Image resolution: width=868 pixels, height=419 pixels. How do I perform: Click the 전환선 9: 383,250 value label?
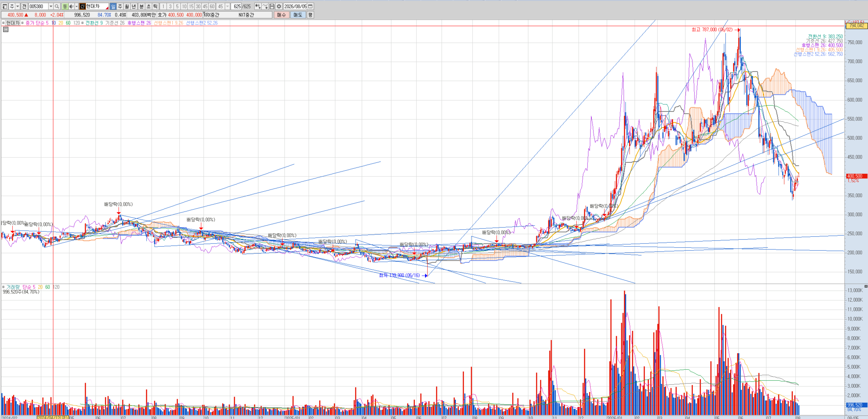pos(825,36)
